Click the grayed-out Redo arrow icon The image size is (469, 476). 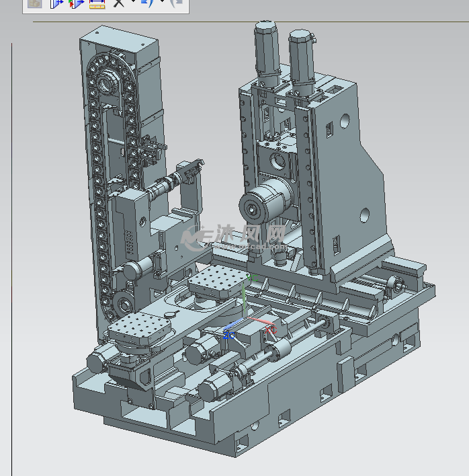[x=175, y=3]
